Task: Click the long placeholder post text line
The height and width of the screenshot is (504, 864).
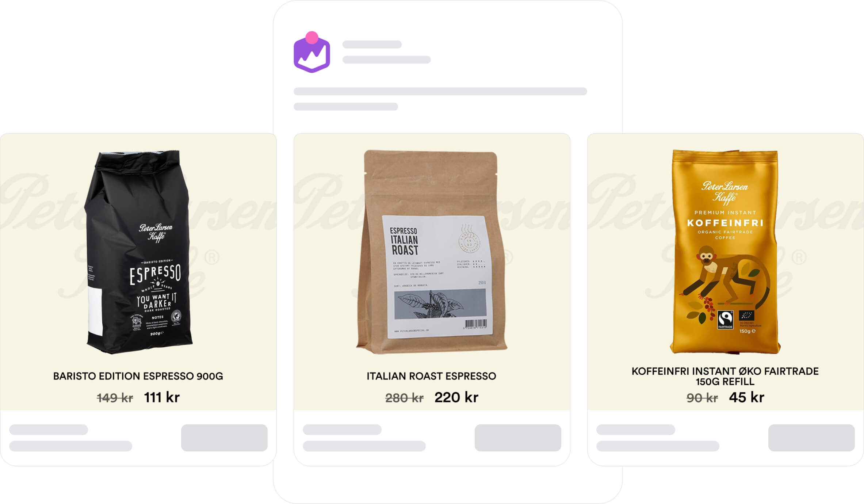Action: click(x=440, y=91)
